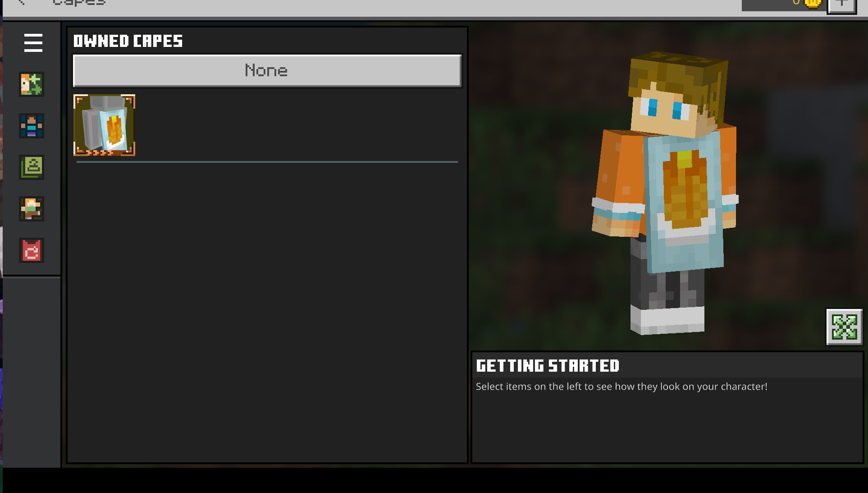
Task: Click the gold Minecoin icon
Action: coord(813,4)
